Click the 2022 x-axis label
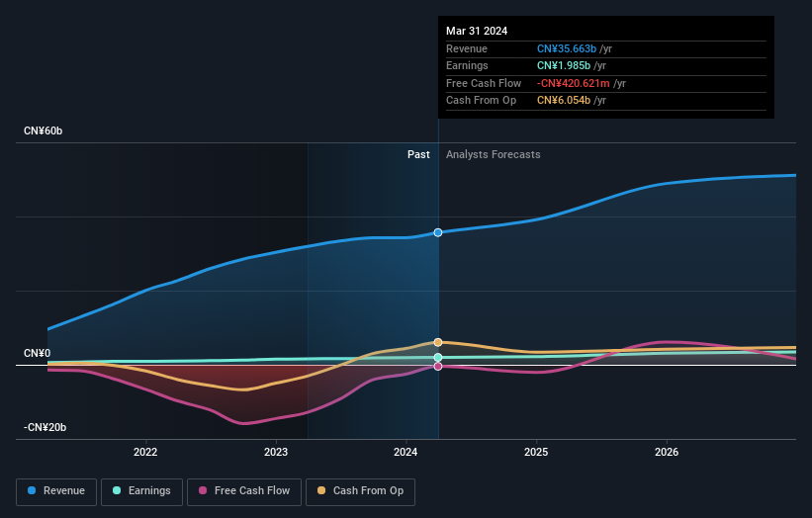Screen dimensions: 812x518 point(145,452)
